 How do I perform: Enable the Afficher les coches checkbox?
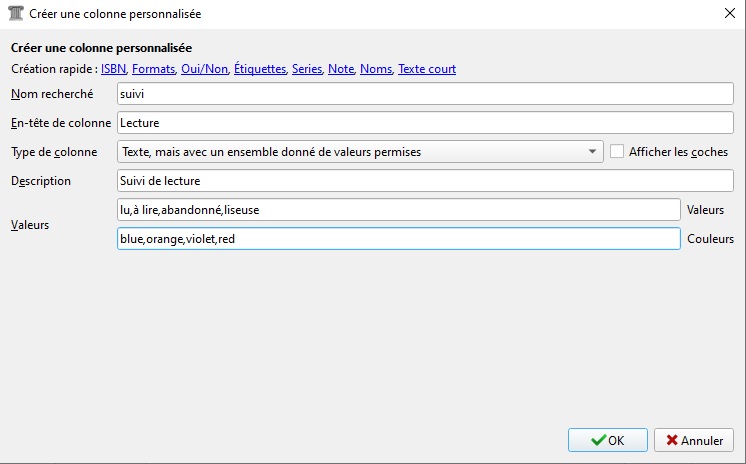pos(617,152)
